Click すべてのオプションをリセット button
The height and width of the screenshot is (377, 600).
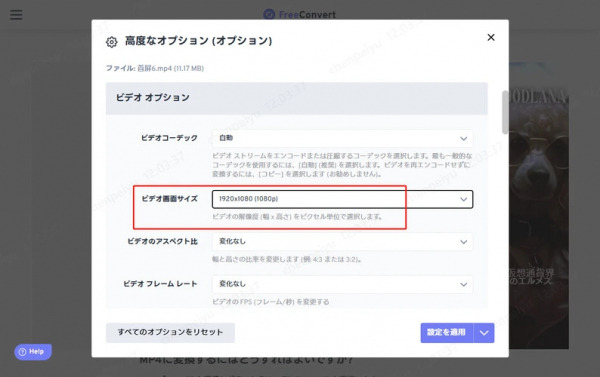(x=170, y=332)
